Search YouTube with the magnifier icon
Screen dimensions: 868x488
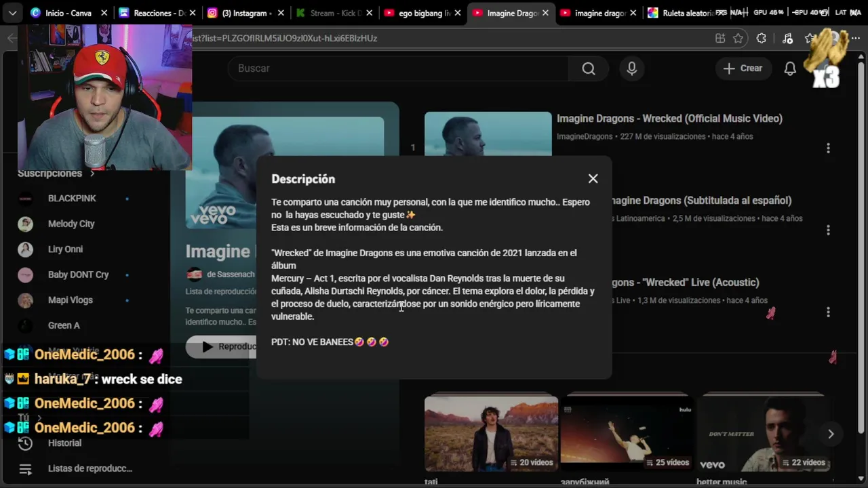point(589,68)
